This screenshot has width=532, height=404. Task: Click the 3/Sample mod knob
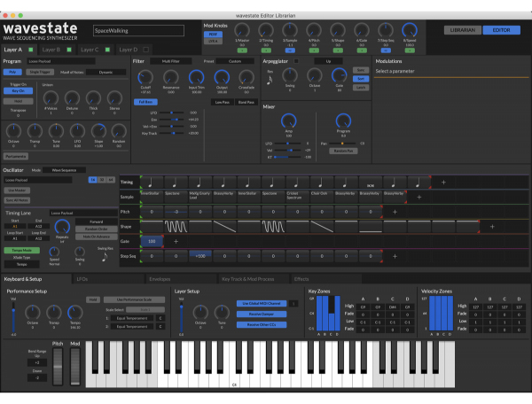tap(290, 30)
